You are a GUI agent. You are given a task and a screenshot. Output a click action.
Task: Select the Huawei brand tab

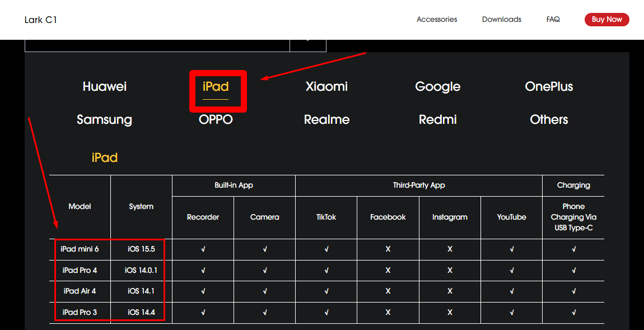pos(104,86)
